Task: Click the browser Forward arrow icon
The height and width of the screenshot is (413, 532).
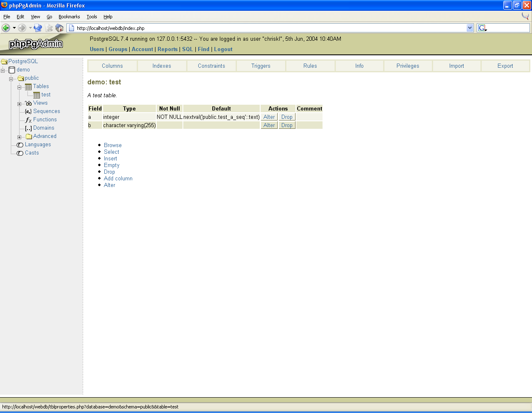Action: pyautogui.click(x=22, y=28)
